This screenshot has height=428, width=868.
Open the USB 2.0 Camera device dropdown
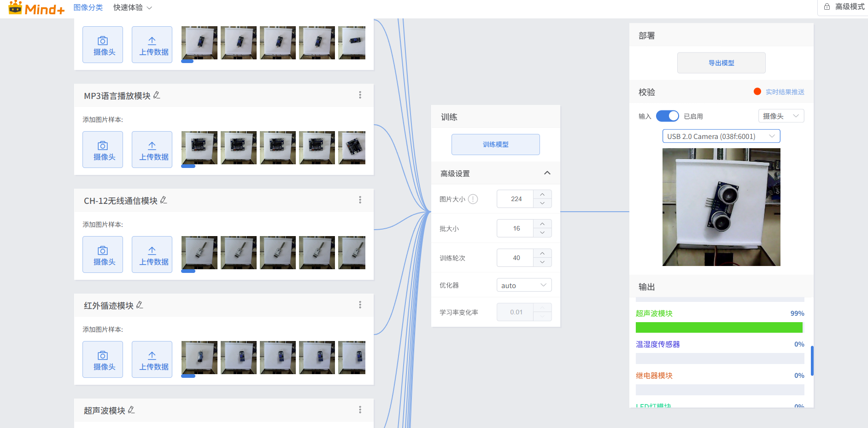coord(721,136)
